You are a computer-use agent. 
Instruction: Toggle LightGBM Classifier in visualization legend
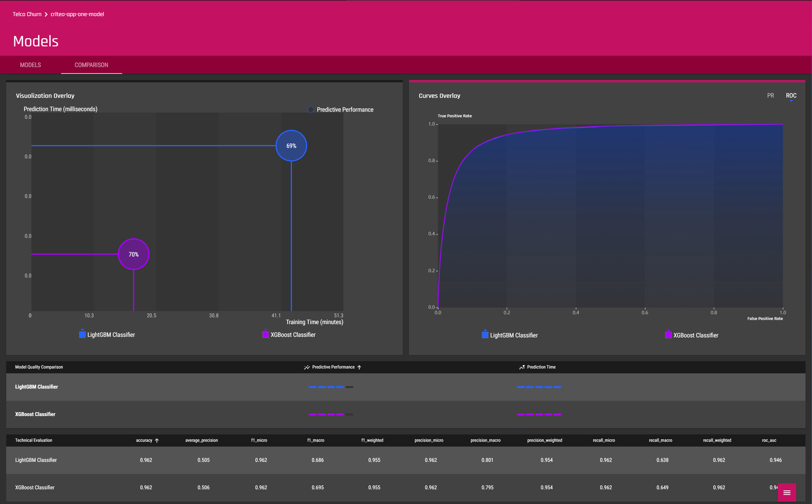pyautogui.click(x=107, y=335)
